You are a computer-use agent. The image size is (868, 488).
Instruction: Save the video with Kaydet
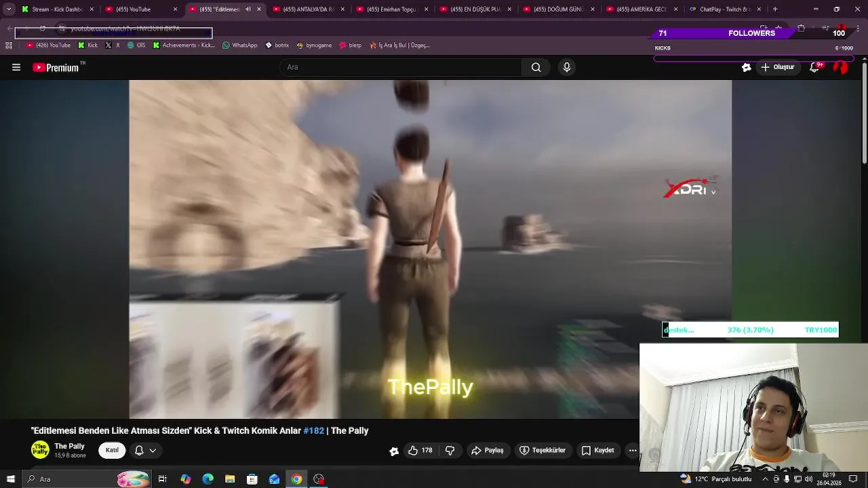pos(597,450)
